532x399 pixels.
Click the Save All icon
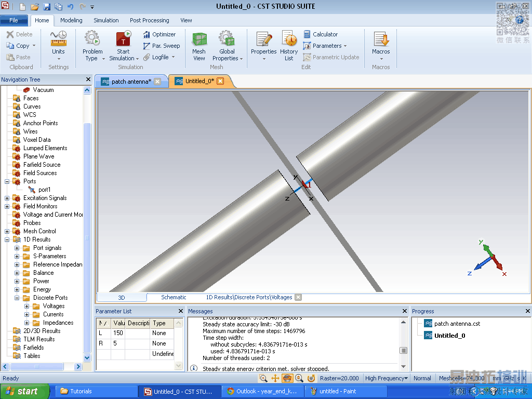[58, 6]
